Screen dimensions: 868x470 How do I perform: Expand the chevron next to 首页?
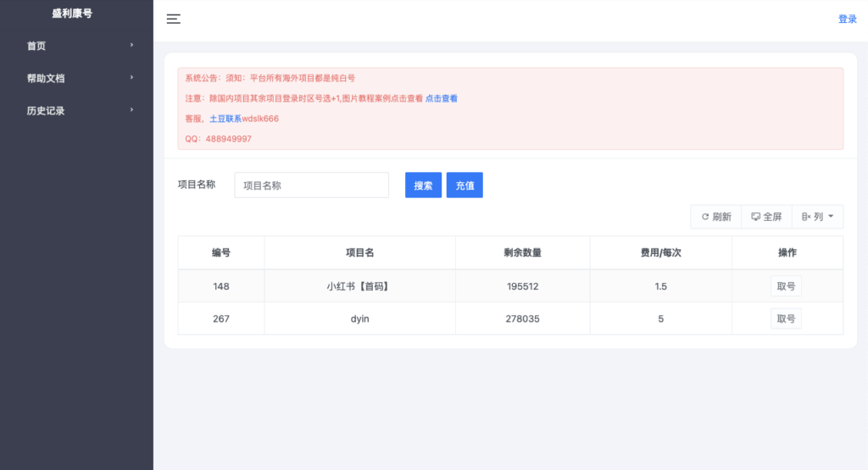[131, 46]
